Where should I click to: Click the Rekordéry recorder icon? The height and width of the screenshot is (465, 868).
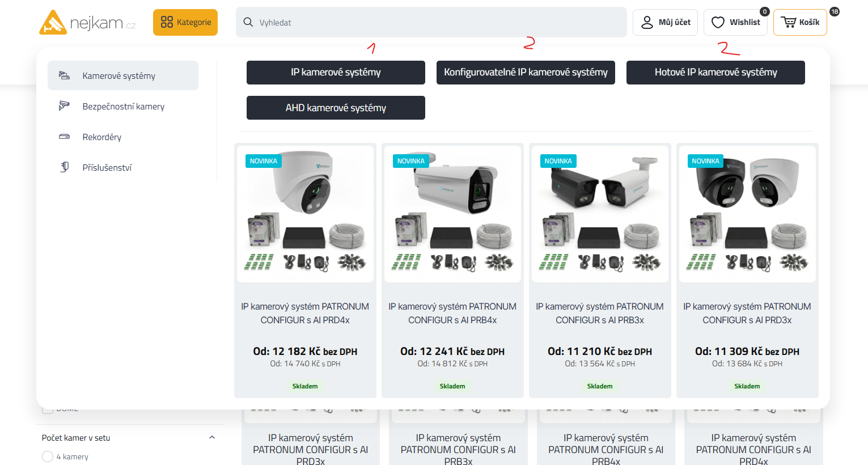coord(65,137)
